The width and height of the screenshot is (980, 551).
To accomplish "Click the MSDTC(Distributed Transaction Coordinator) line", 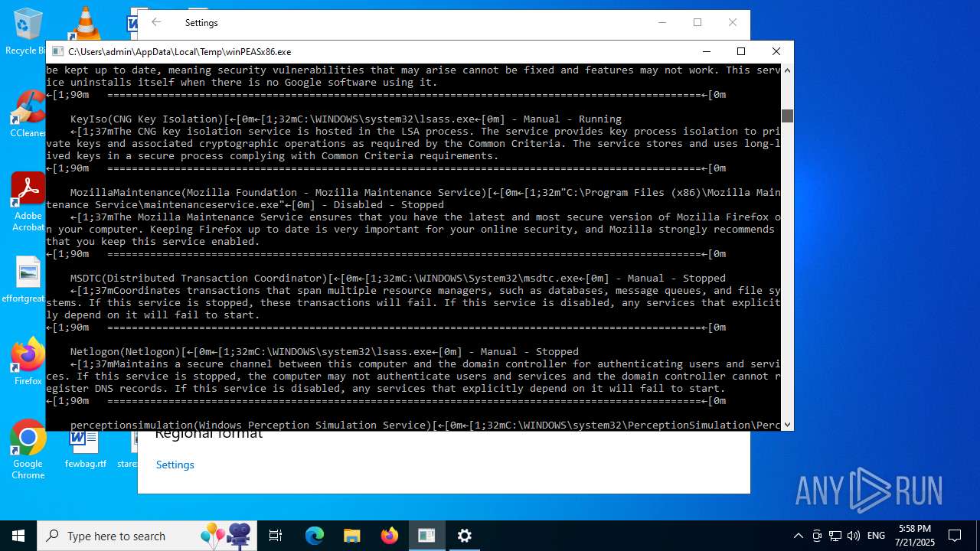I will (398, 278).
